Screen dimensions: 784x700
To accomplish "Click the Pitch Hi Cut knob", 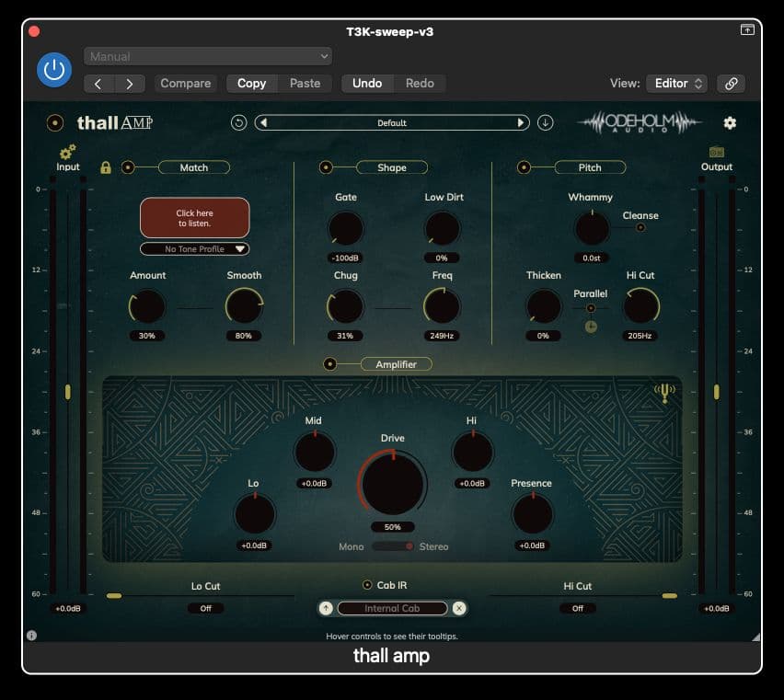I will tap(641, 307).
